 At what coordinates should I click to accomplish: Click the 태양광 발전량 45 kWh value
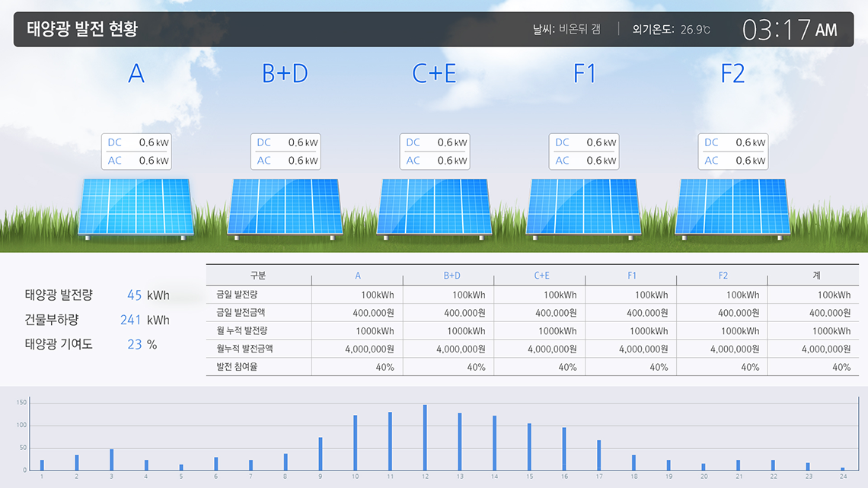[x=148, y=295]
